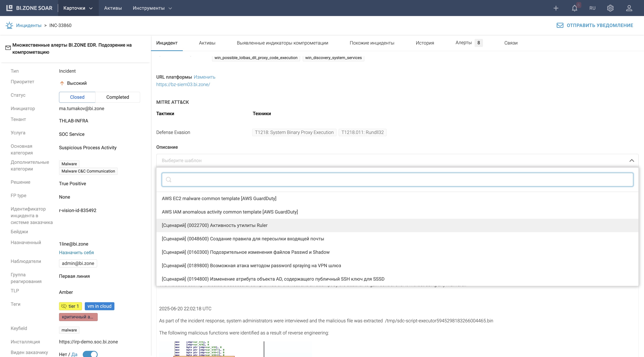Viewport: 644px width, 357px height.
Task: Click the incidents siren icon in breadcrumb
Action: point(9,25)
